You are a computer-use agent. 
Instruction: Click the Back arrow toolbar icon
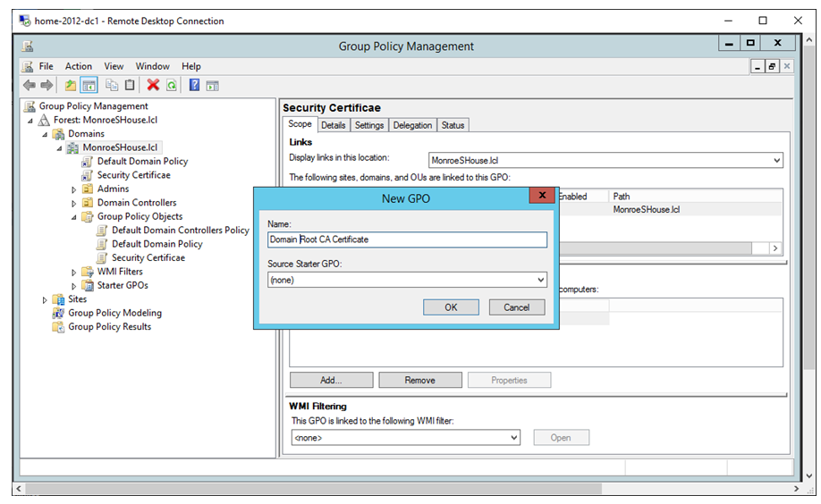[x=29, y=85]
